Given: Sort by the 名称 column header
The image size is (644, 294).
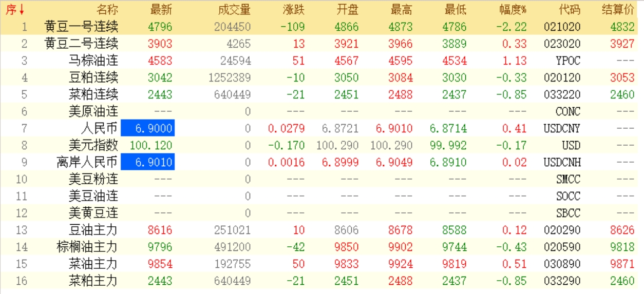Looking at the screenshot, I should (107, 10).
